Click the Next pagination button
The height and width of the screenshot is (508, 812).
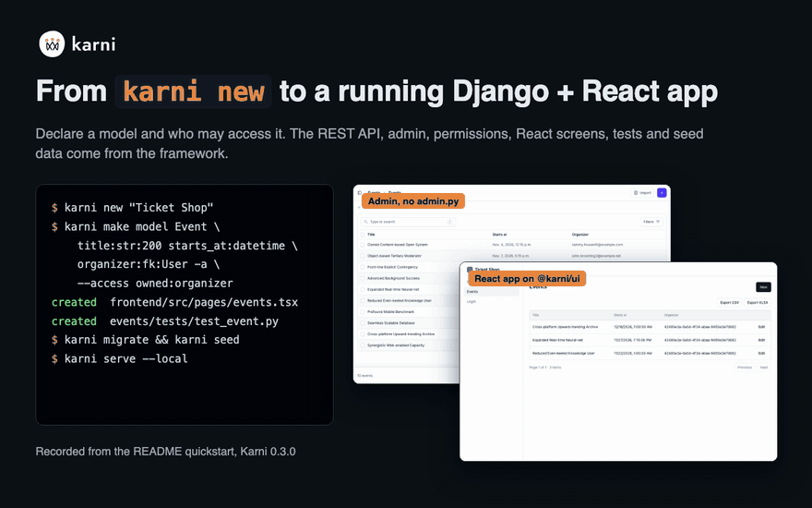[764, 368]
